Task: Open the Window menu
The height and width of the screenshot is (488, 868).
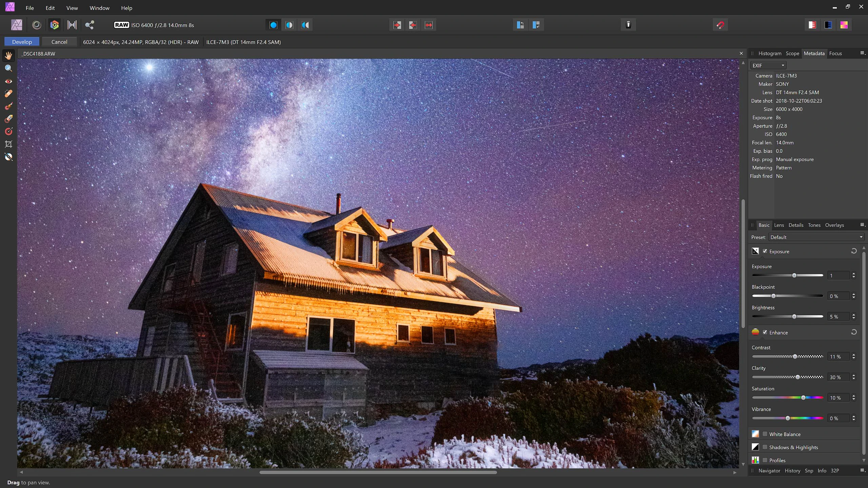Action: 99,8
